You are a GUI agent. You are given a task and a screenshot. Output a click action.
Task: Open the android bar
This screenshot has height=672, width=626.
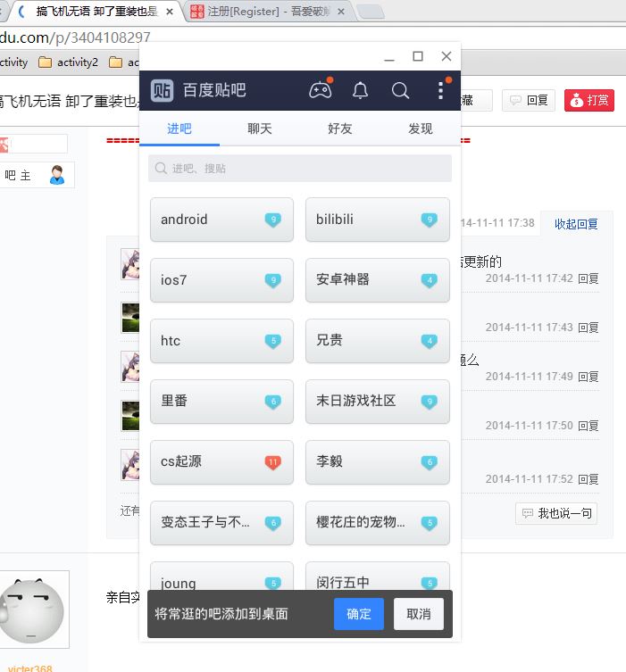click(221, 220)
